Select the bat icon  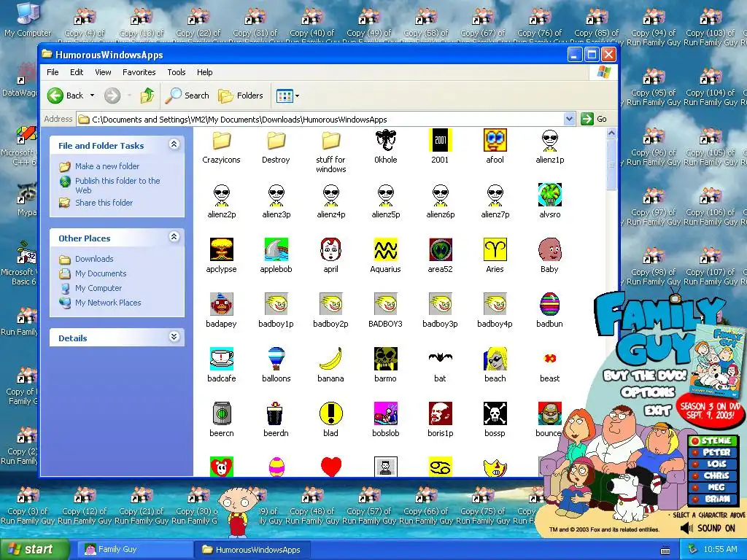point(440,357)
